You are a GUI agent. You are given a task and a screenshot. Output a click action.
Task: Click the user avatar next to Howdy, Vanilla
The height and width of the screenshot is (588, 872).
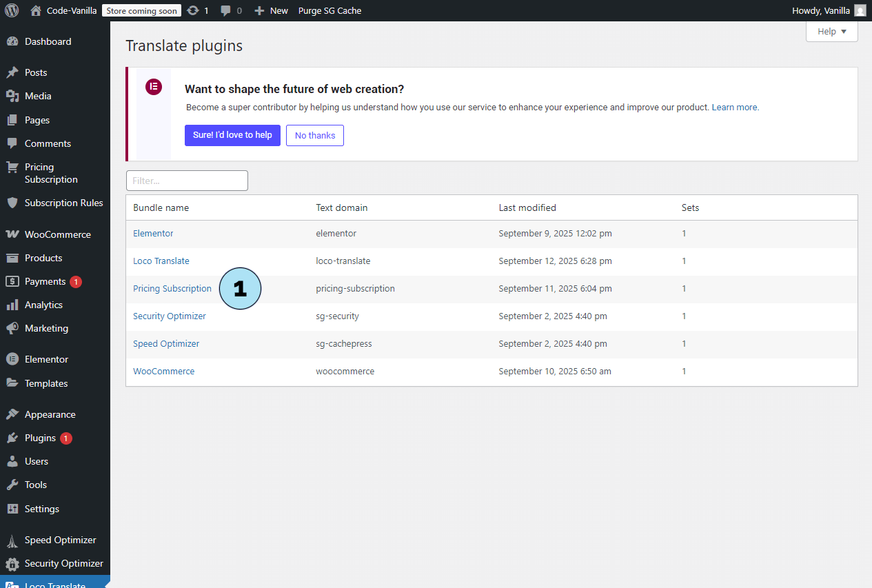point(860,10)
